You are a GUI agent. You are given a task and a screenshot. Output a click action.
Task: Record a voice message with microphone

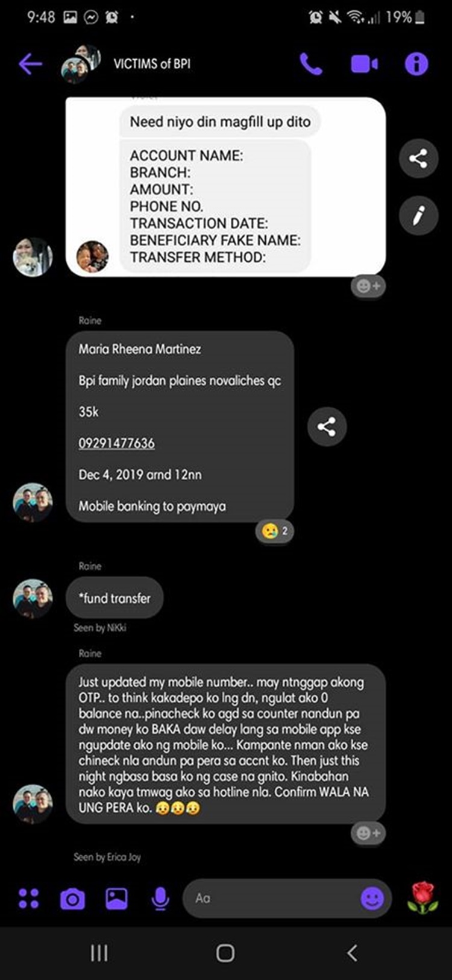pyautogui.click(x=160, y=899)
